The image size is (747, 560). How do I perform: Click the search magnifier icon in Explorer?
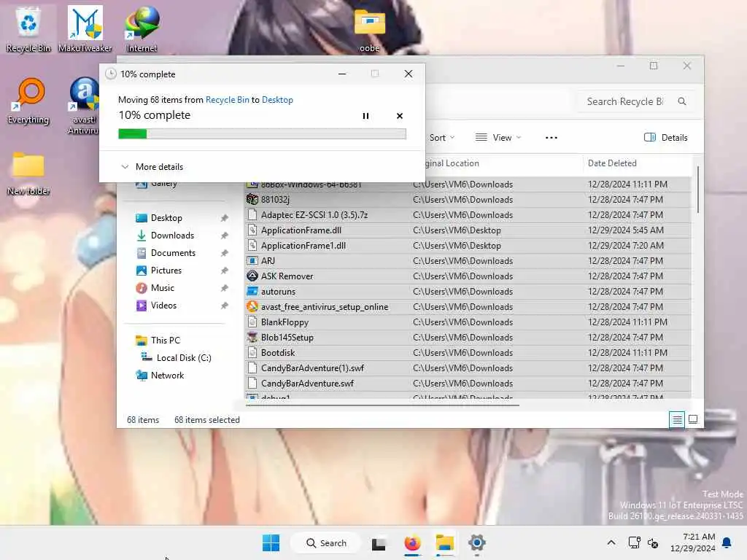tap(682, 101)
